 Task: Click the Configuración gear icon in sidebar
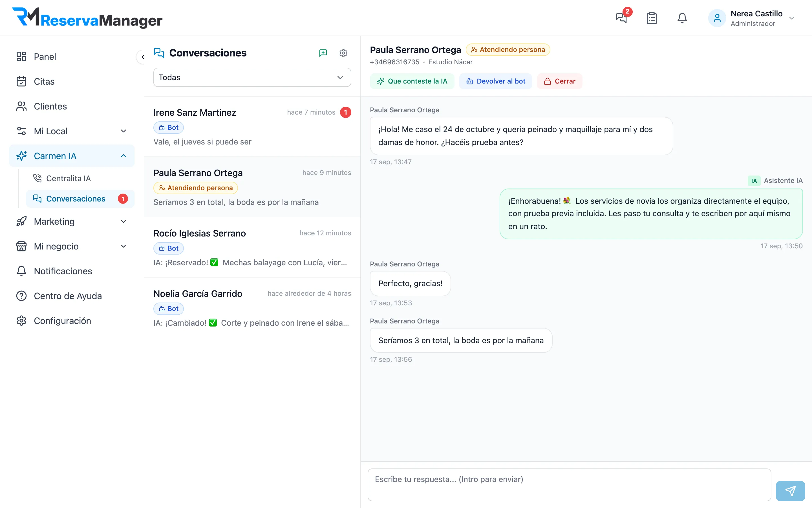click(x=21, y=321)
